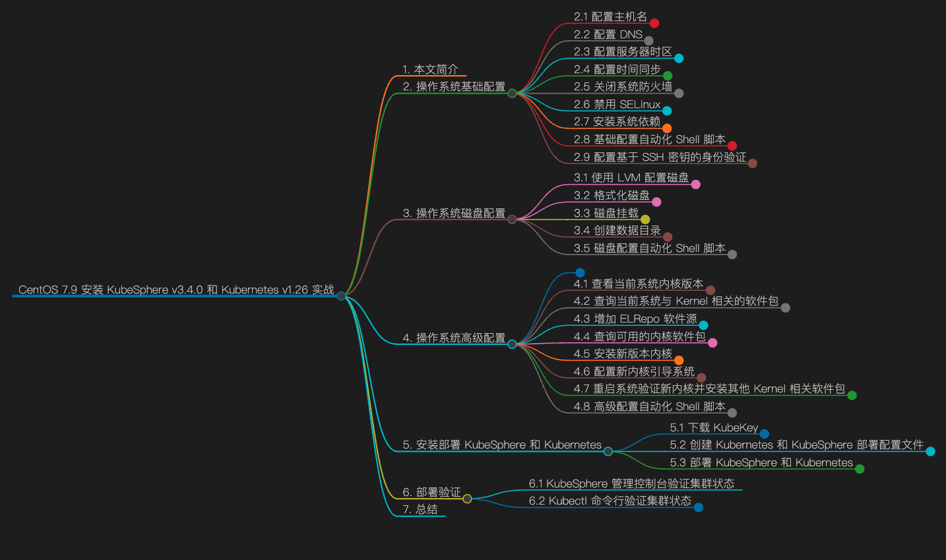This screenshot has height=560, width=946.
Task: Expand gray dot next to 3.5 磁盘配置自动化 Shell 脚本
Action: pos(732,255)
